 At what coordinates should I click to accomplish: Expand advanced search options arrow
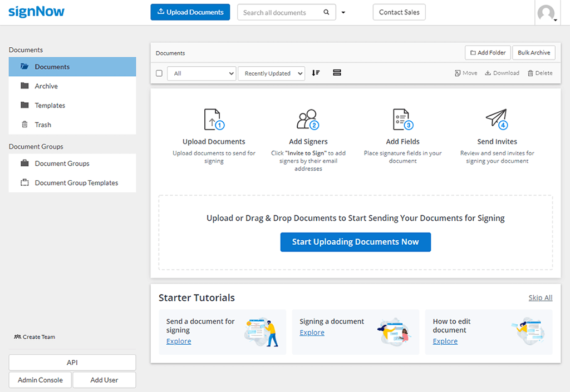pos(343,13)
